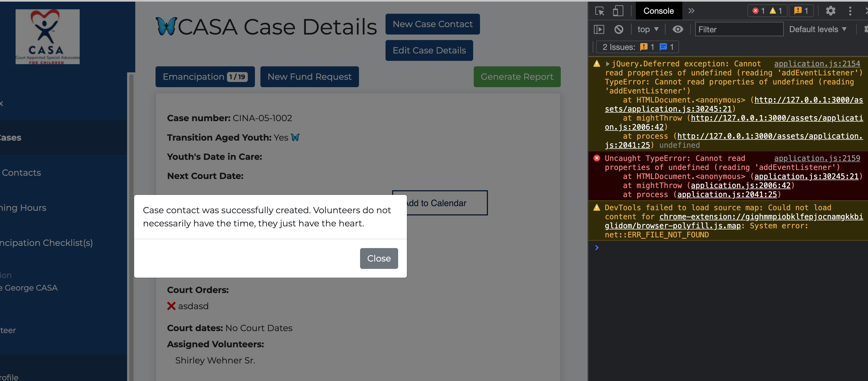This screenshot has height=381, width=868.
Task: Click the red X next to asdasd
Action: coord(171,306)
